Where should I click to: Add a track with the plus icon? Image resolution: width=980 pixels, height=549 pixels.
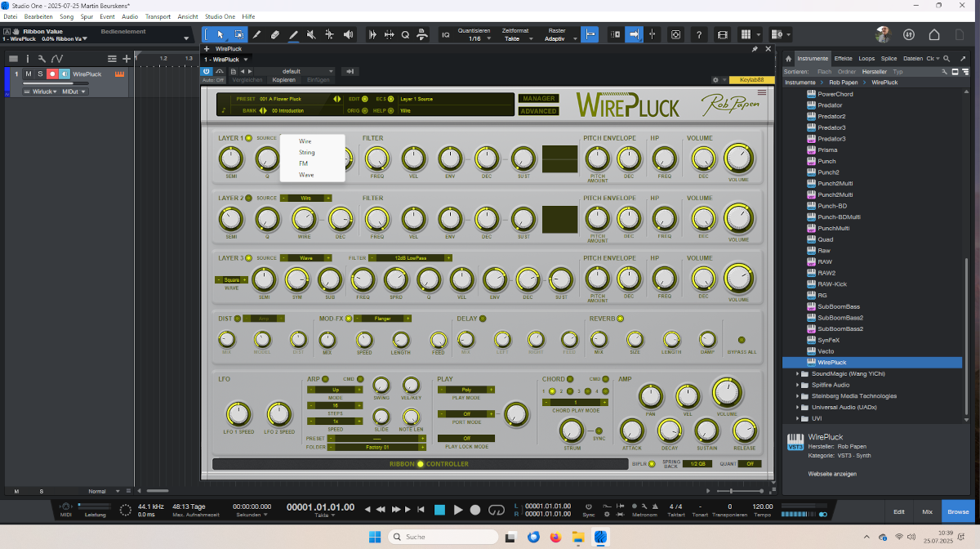pos(126,58)
